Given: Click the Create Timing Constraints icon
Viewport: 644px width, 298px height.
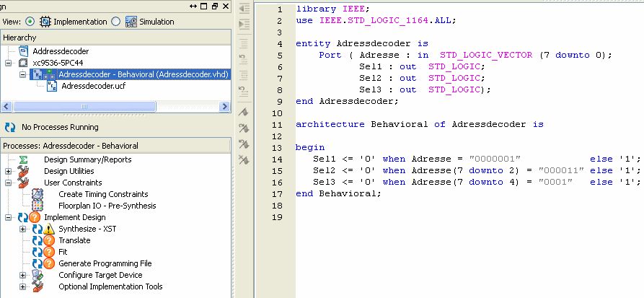Looking at the screenshot, I should (38, 194).
